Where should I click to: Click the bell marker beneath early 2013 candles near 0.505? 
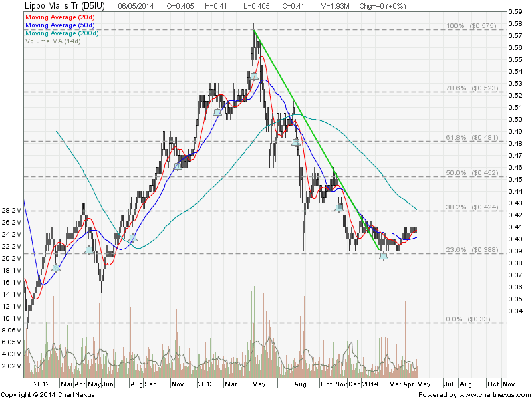point(217,112)
